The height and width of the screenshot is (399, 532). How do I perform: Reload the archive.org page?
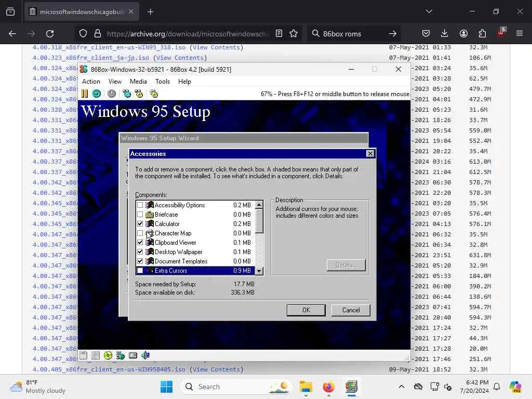[50, 34]
